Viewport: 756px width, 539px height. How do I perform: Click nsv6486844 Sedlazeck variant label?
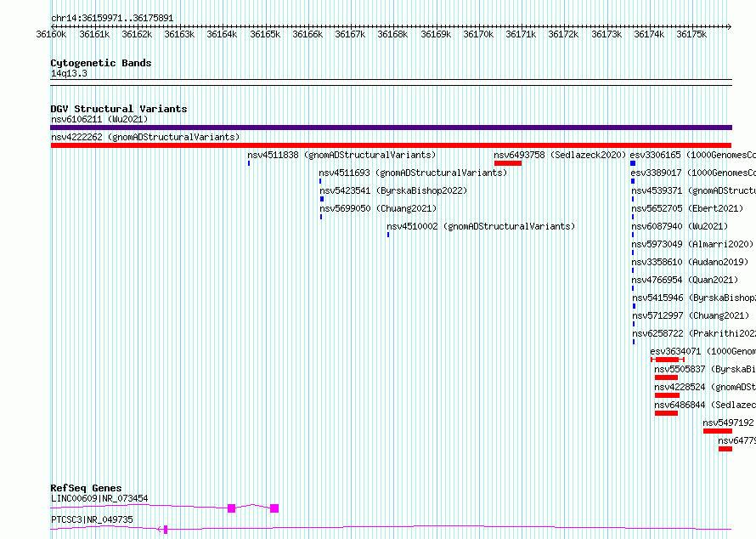pyautogui.click(x=705, y=405)
